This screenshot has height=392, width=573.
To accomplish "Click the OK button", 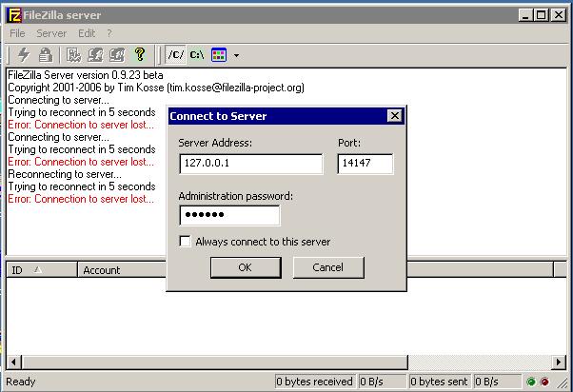I will tap(246, 267).
